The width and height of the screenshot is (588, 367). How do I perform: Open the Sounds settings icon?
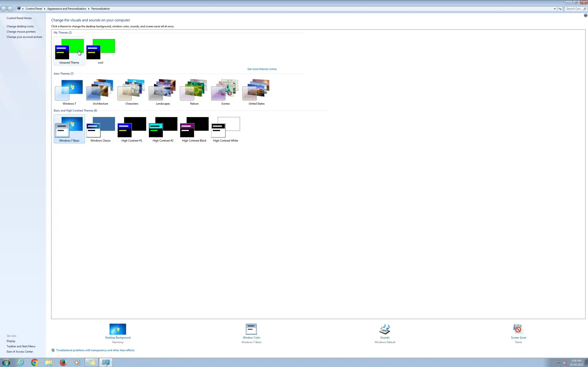tap(385, 329)
